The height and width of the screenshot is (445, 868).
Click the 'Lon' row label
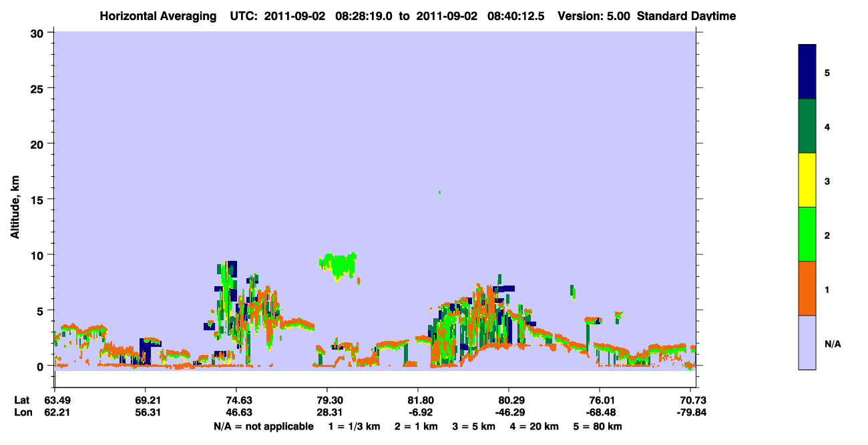23,412
